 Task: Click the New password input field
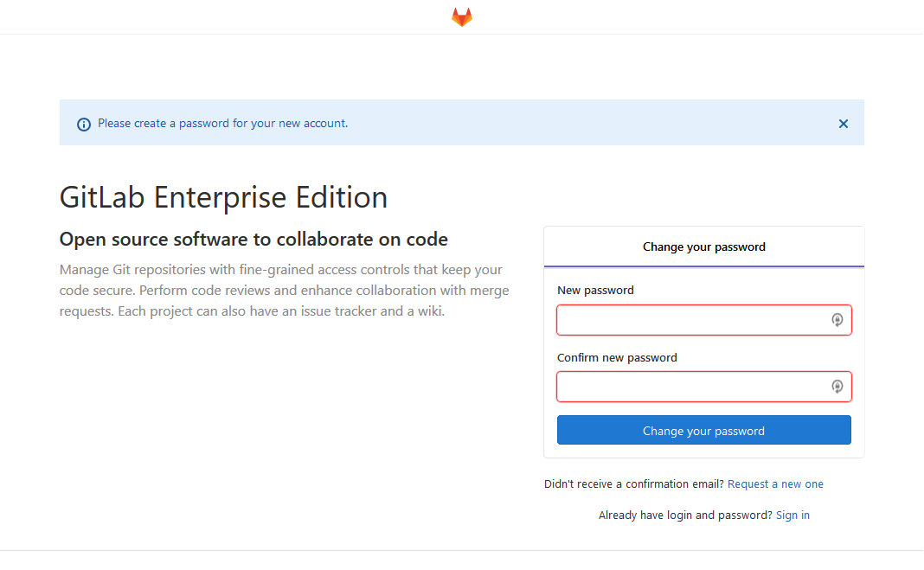tap(692, 320)
